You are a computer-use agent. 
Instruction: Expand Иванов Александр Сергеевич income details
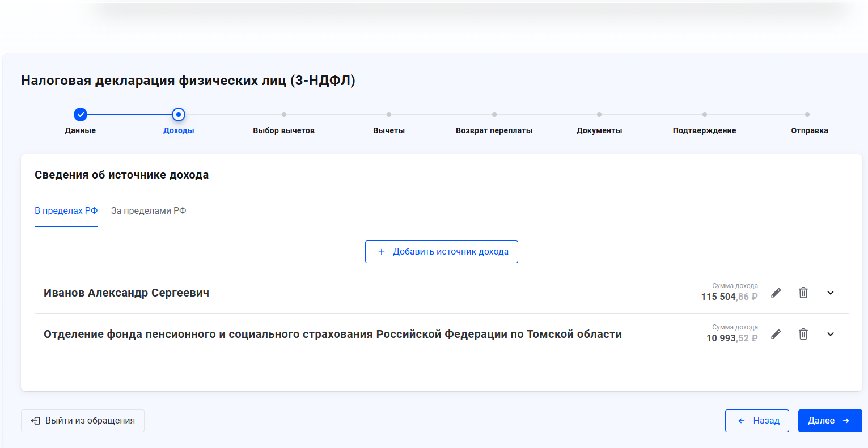(x=831, y=293)
